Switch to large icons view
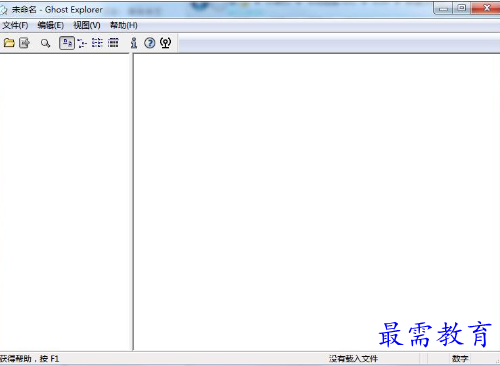Viewport: 500px width, 366px height. pyautogui.click(x=67, y=43)
